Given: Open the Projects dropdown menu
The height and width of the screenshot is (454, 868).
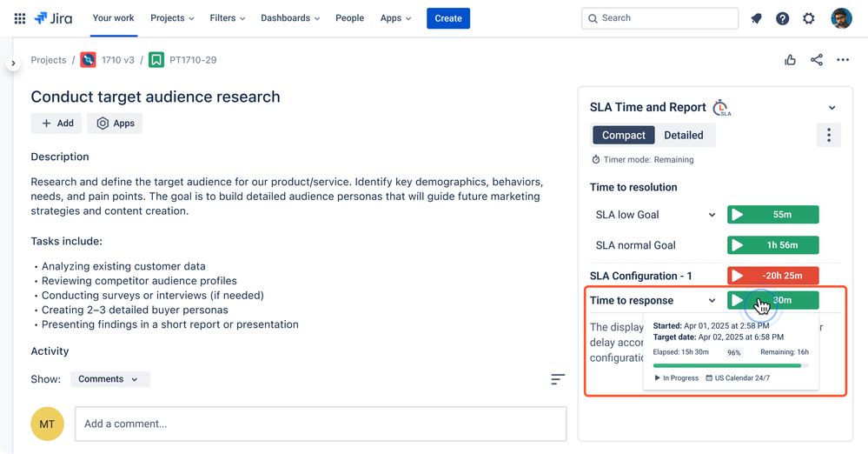Looking at the screenshot, I should pyautogui.click(x=172, y=18).
